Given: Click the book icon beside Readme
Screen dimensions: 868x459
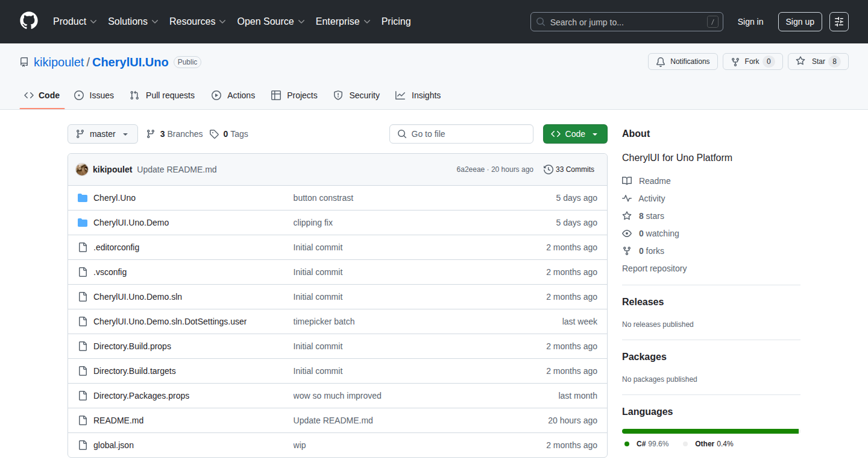Looking at the screenshot, I should pyautogui.click(x=627, y=181).
